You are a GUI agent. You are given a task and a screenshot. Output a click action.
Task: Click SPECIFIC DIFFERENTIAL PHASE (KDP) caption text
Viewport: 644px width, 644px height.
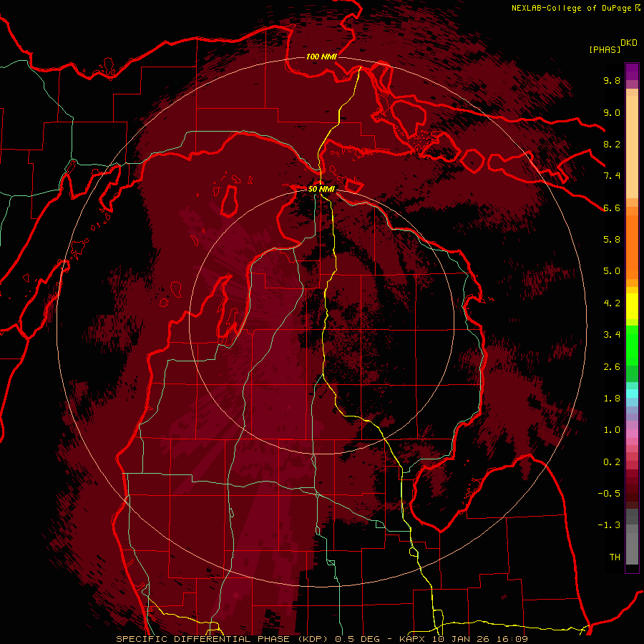[x=223, y=639]
